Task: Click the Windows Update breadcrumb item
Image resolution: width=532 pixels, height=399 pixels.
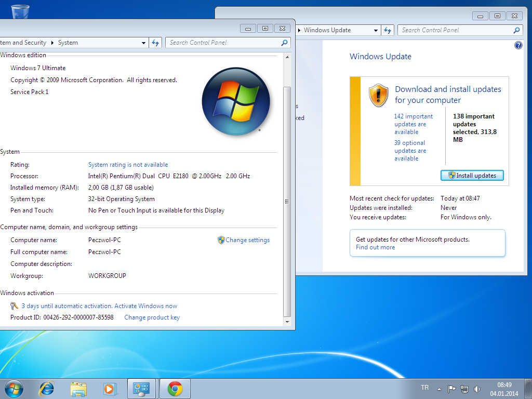Action: click(327, 30)
